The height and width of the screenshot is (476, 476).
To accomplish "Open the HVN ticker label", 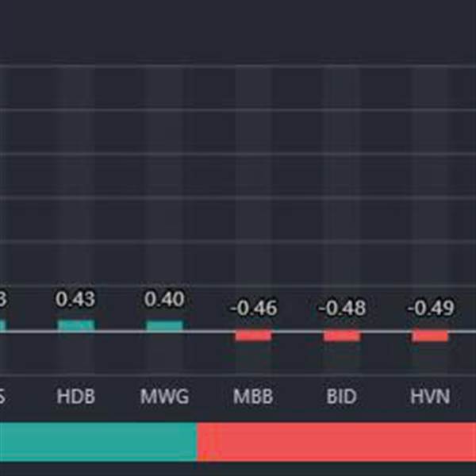I will click(x=430, y=396).
